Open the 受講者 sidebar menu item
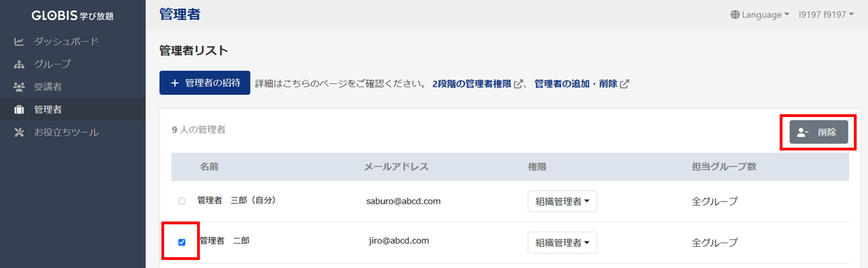Screen dimensions: 868x268 (x=48, y=87)
